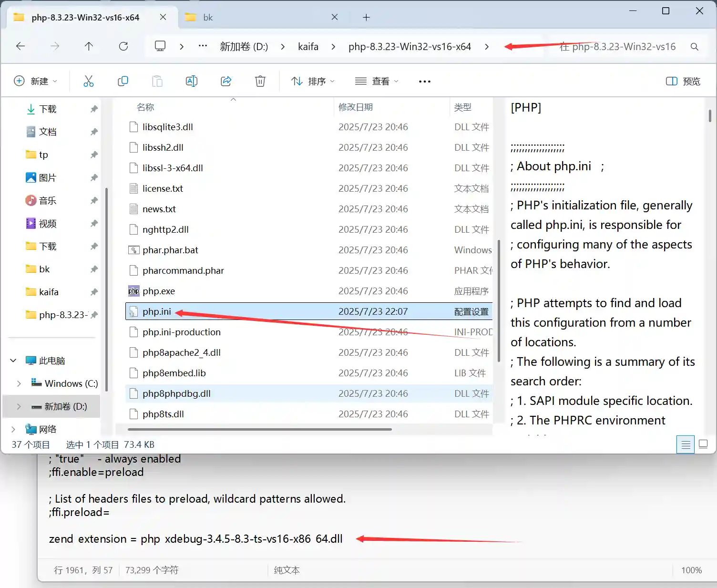Switch to large thumbnails view in status bar

point(703,444)
